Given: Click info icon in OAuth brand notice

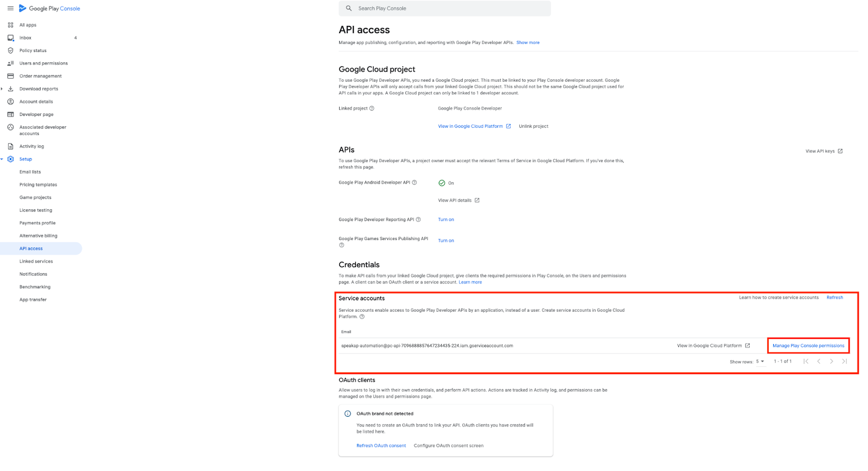Looking at the screenshot, I should (348, 414).
